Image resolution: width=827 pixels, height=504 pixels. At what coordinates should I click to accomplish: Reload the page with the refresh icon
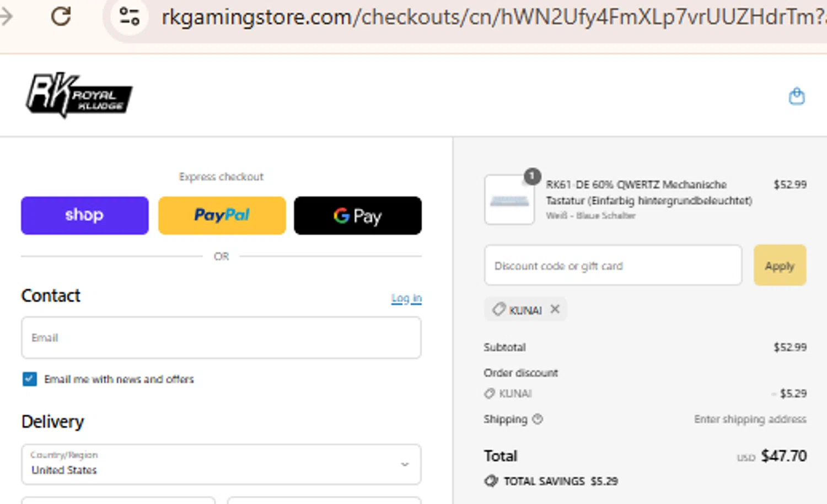(61, 16)
